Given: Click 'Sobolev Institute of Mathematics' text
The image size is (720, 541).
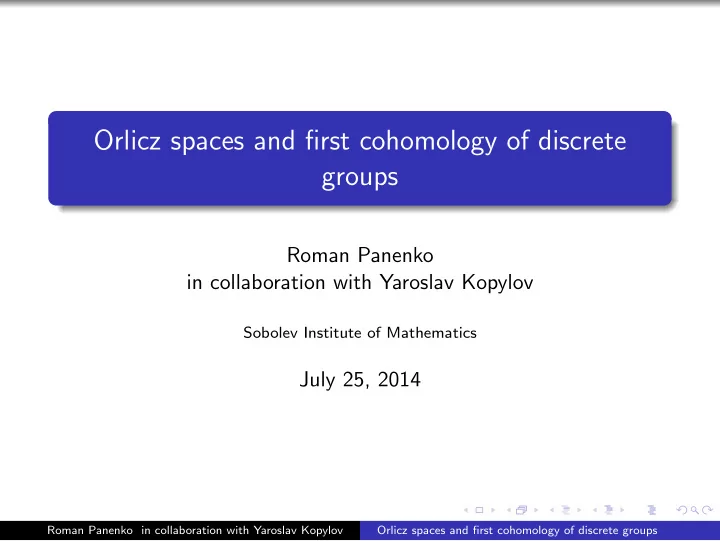Looking at the screenshot, I should point(360,332).
